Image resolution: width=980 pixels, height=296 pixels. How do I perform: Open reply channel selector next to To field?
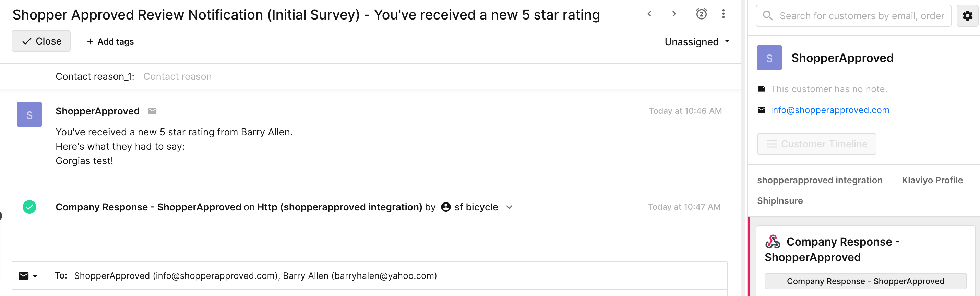[x=28, y=276]
